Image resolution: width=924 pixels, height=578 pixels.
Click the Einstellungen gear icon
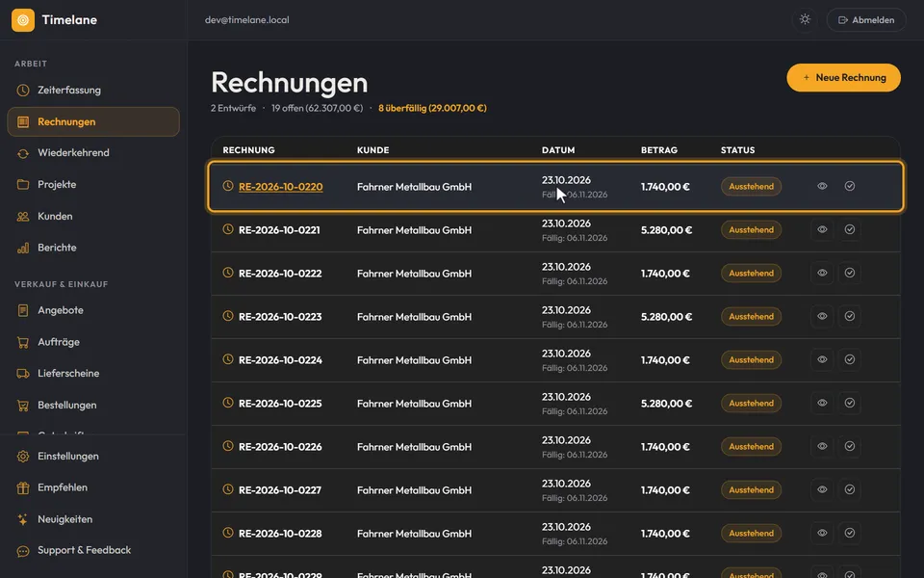pyautogui.click(x=23, y=457)
